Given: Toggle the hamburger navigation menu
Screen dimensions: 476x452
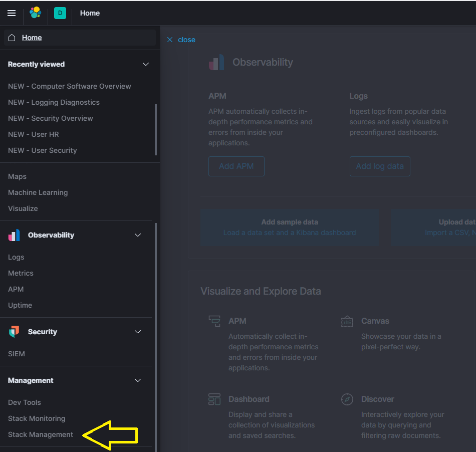Looking at the screenshot, I should (12, 13).
